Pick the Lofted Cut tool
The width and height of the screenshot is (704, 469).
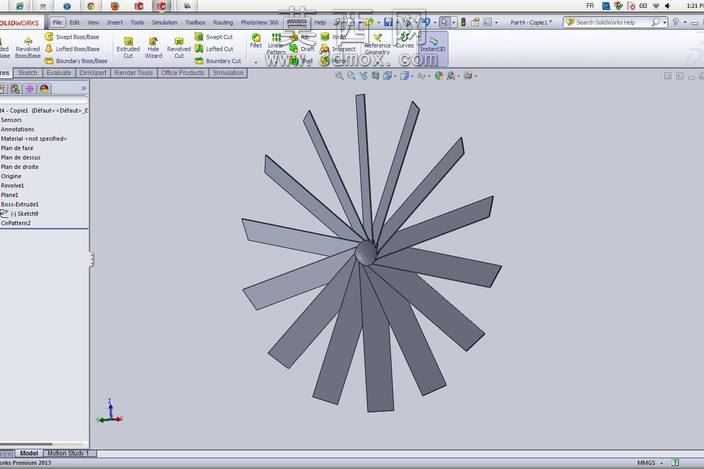tap(214, 48)
